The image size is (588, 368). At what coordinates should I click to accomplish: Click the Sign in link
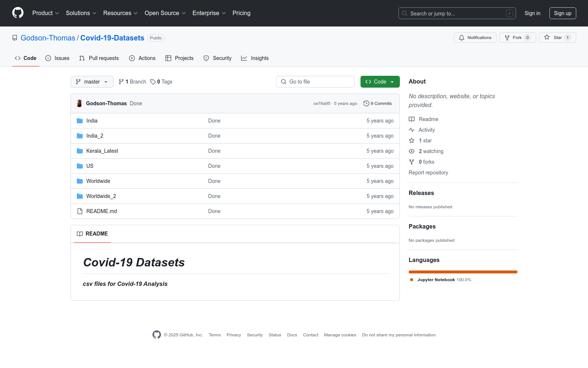tap(533, 13)
